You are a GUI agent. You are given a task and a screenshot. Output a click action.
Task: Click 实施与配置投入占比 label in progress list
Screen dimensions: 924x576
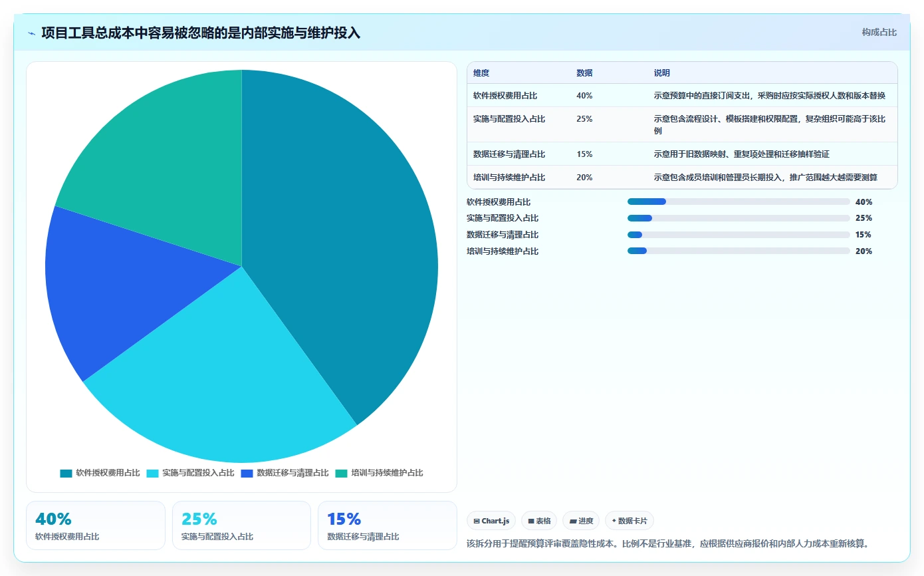(503, 218)
